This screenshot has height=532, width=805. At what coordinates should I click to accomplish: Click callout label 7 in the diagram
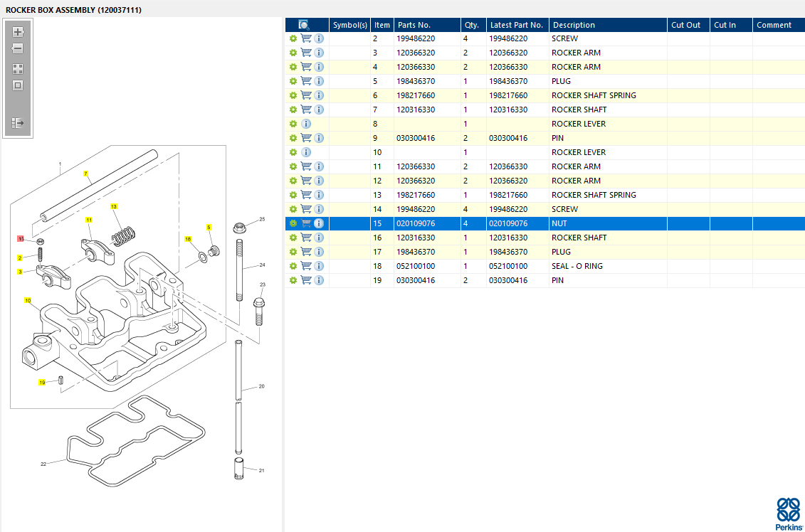(85, 174)
